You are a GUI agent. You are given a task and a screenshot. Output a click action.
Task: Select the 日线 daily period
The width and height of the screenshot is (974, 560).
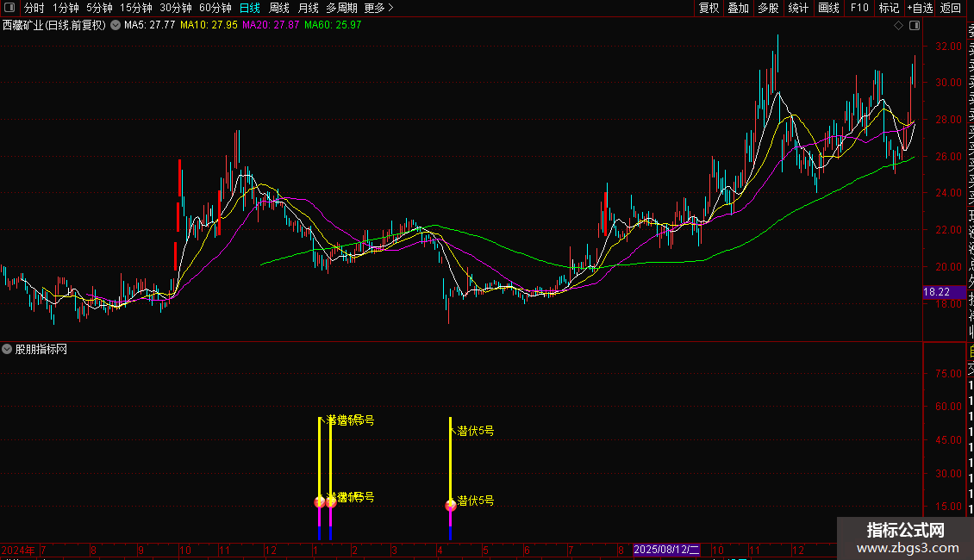pos(250,8)
